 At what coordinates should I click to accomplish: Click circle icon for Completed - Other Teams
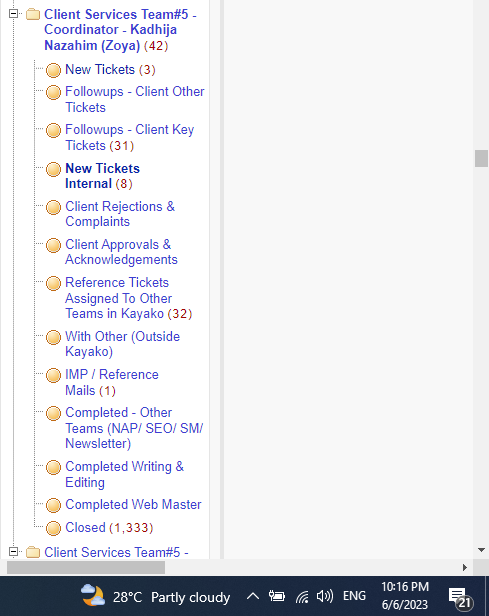point(53,414)
